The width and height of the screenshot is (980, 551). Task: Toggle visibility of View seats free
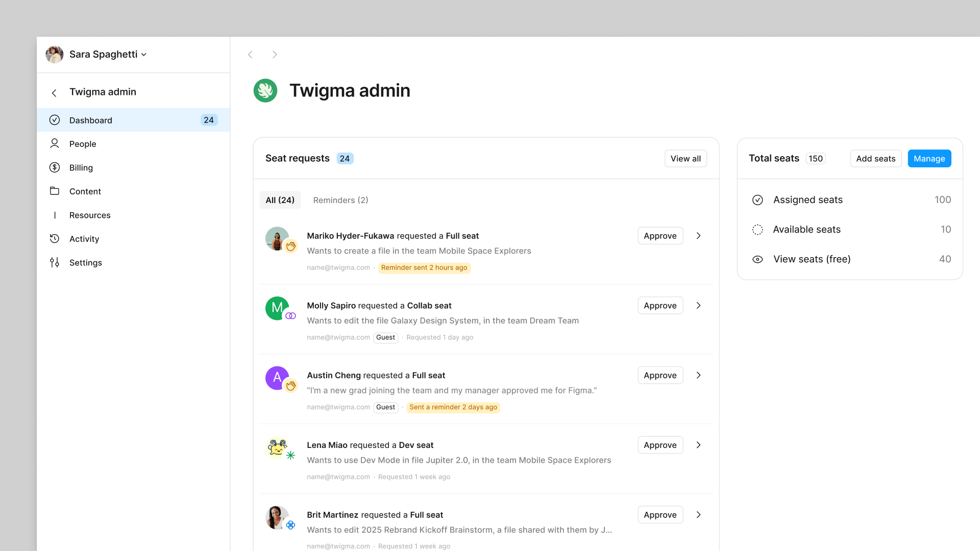point(757,259)
